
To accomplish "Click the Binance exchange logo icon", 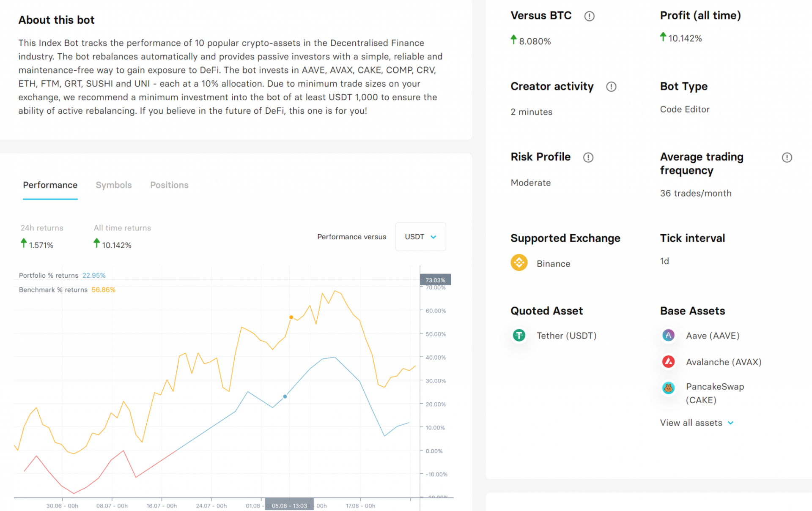I will (x=519, y=263).
